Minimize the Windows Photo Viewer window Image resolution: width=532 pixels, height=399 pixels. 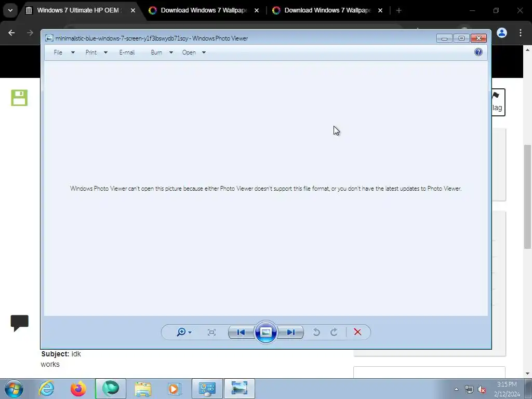click(444, 38)
